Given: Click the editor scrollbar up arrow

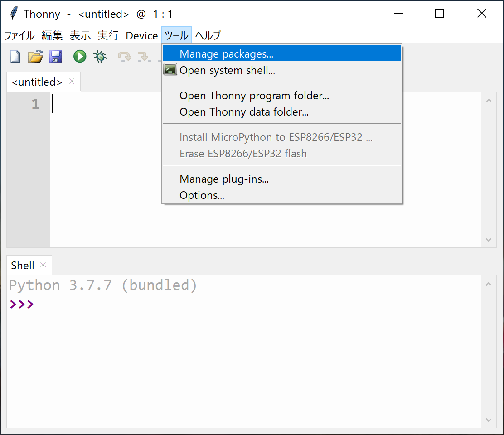Looking at the screenshot, I should coord(489,101).
